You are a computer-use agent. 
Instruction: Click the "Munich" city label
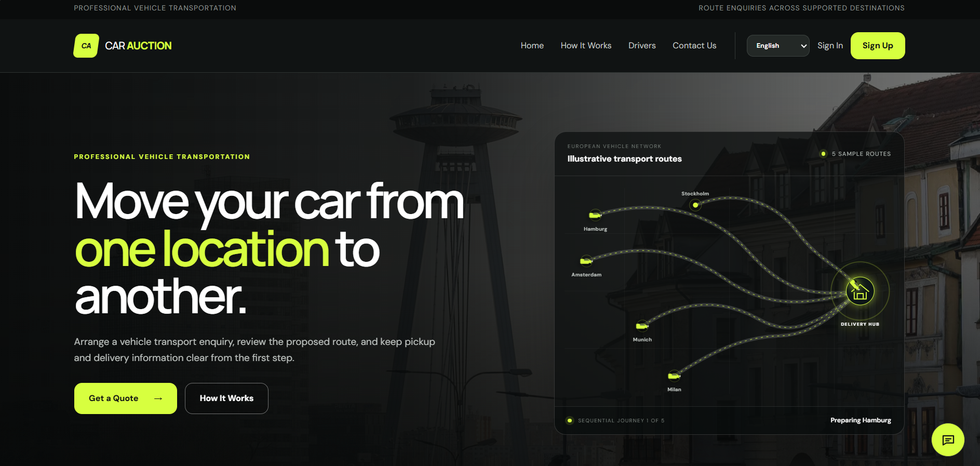(x=642, y=340)
